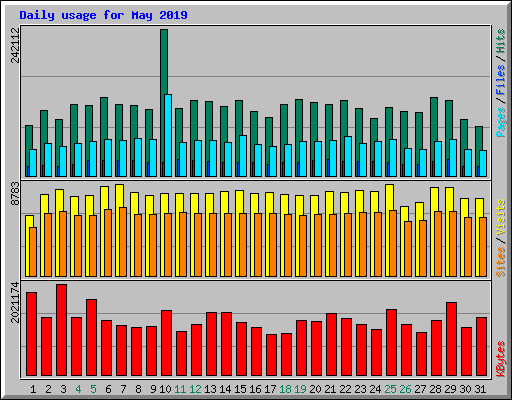Click the 'Visits' legend label
The height and width of the screenshot is (400, 512).
coord(500,217)
